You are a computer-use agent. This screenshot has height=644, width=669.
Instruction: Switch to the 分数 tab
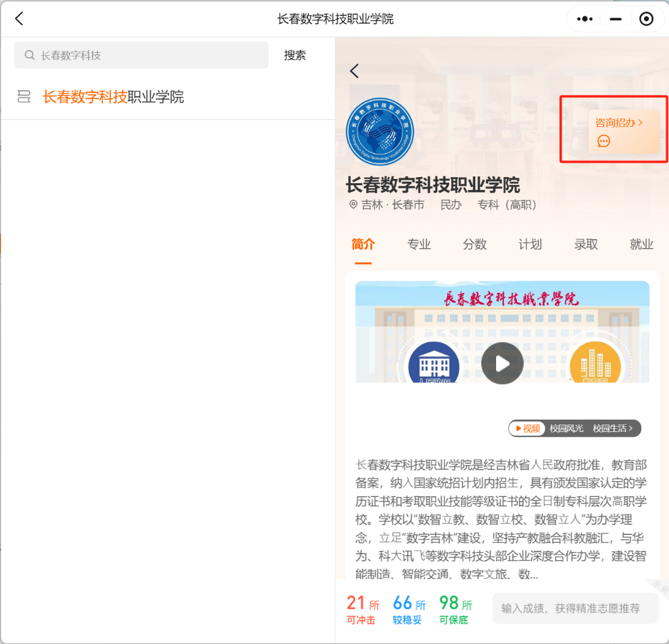click(x=475, y=244)
